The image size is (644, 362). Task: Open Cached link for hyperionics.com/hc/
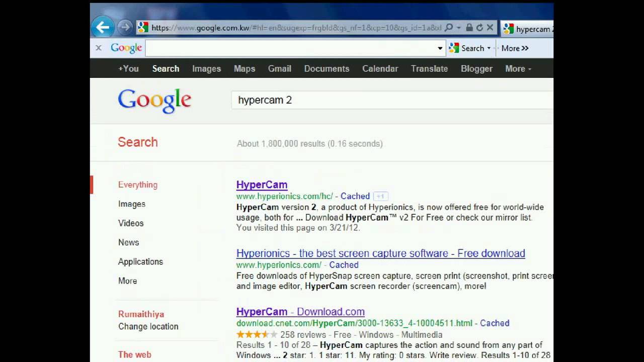pyautogui.click(x=355, y=196)
